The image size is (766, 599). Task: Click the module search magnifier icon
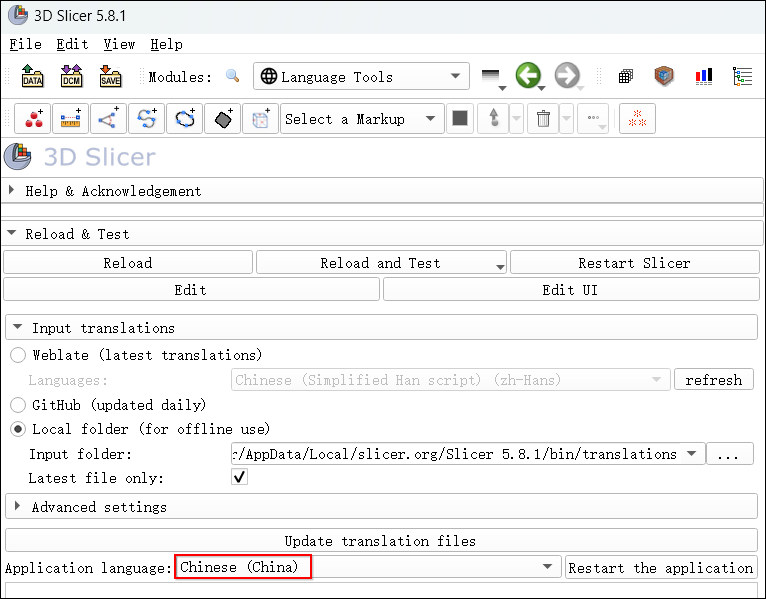point(233,77)
